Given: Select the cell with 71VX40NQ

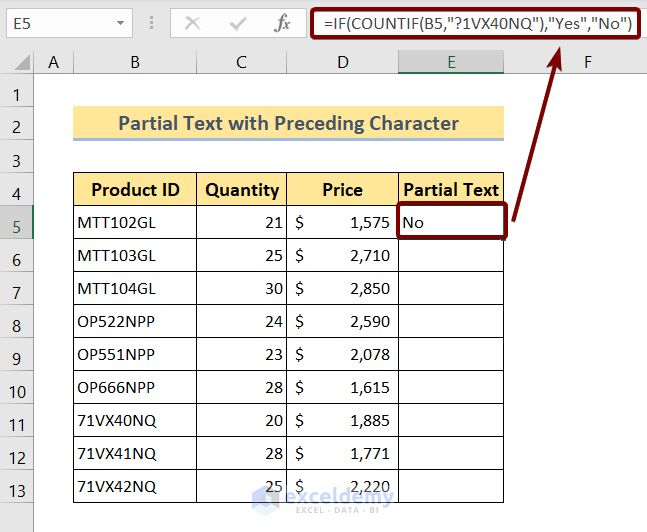Looking at the screenshot, I should coord(135,420).
